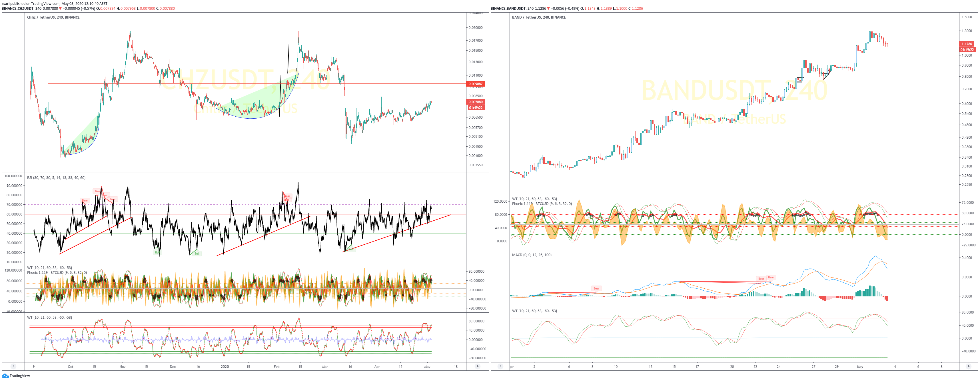Click the published by ssari header text
980x381 pixels.
pyautogui.click(x=54, y=3)
